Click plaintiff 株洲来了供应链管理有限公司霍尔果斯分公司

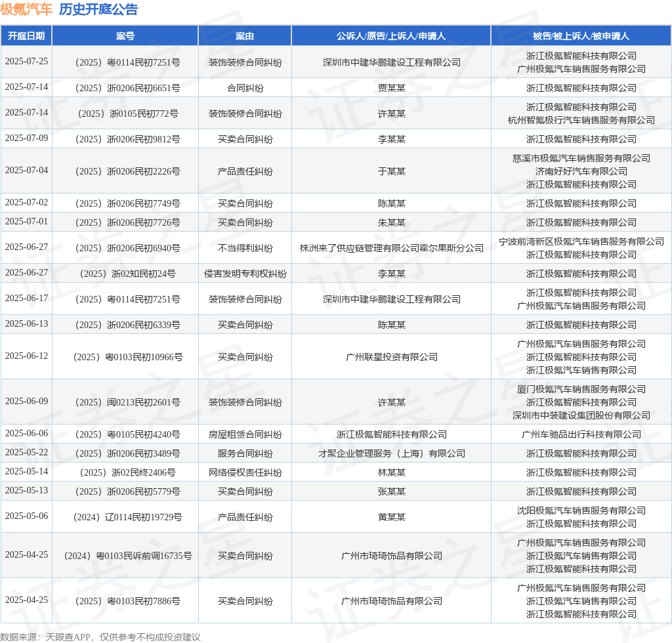coord(392,248)
